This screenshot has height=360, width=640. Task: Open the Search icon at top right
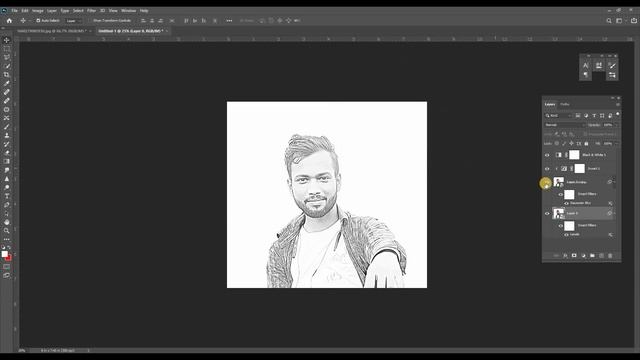[609, 20]
